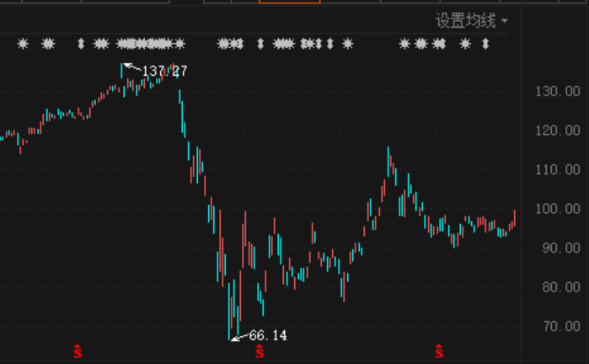Select the peak candlestick marked 137.27
The width and height of the screenshot is (589, 364).
[121, 71]
